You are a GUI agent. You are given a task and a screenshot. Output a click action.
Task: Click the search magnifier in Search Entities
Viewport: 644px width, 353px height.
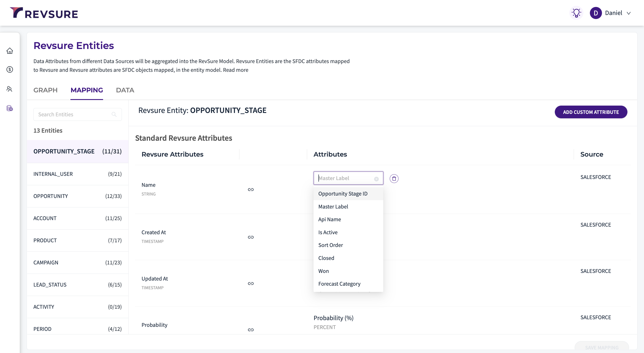(x=114, y=114)
